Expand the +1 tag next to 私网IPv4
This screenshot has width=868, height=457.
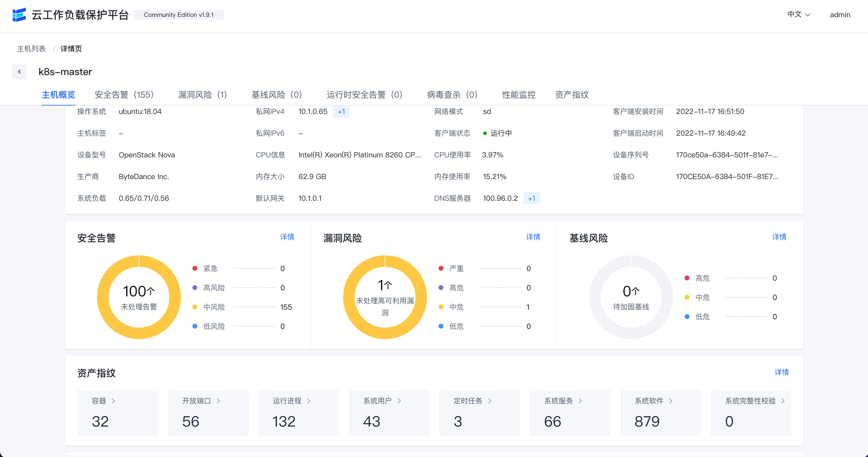pyautogui.click(x=341, y=112)
